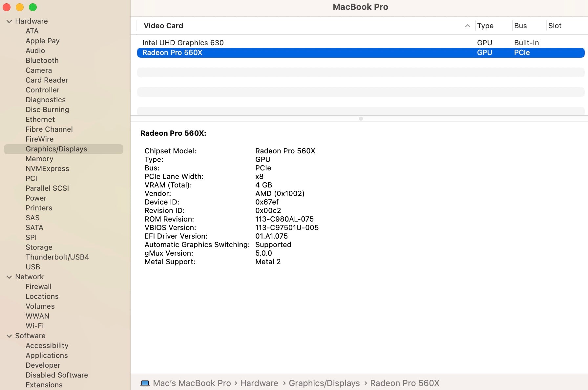Select Storage in the sidebar
This screenshot has width=588, height=390.
(x=39, y=247)
